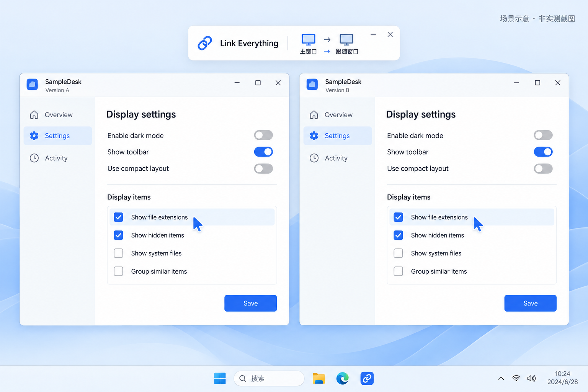Click the volume speaker icon
Image resolution: width=588 pixels, height=392 pixels.
point(531,379)
